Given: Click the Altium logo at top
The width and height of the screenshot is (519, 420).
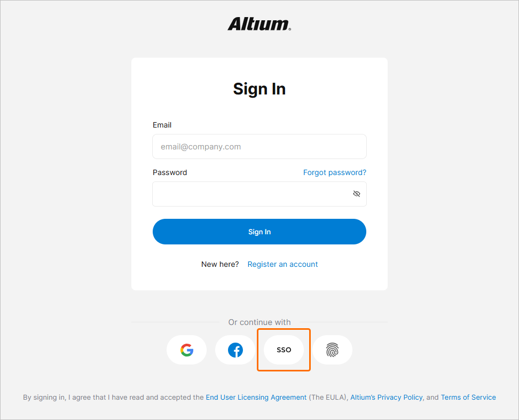Looking at the screenshot, I should [x=259, y=24].
